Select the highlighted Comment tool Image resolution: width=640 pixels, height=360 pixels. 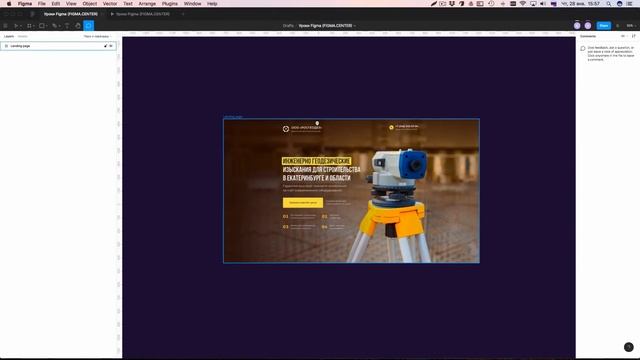click(x=89, y=26)
